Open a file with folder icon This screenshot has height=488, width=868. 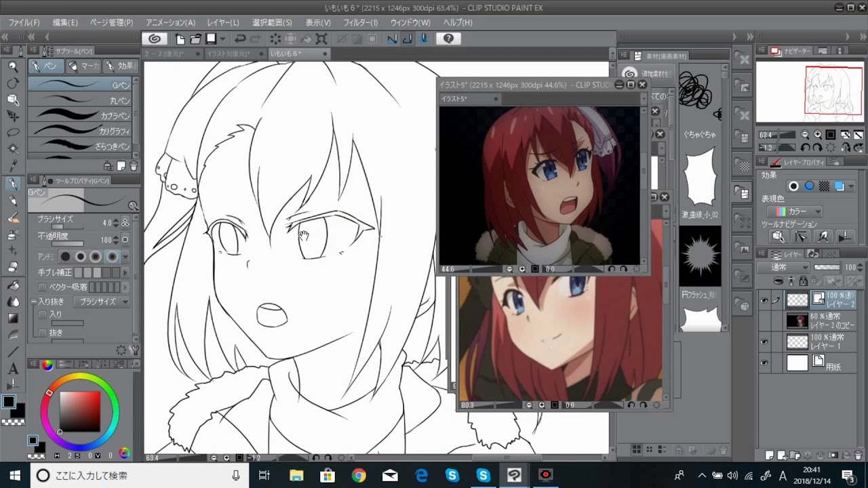pos(195,39)
